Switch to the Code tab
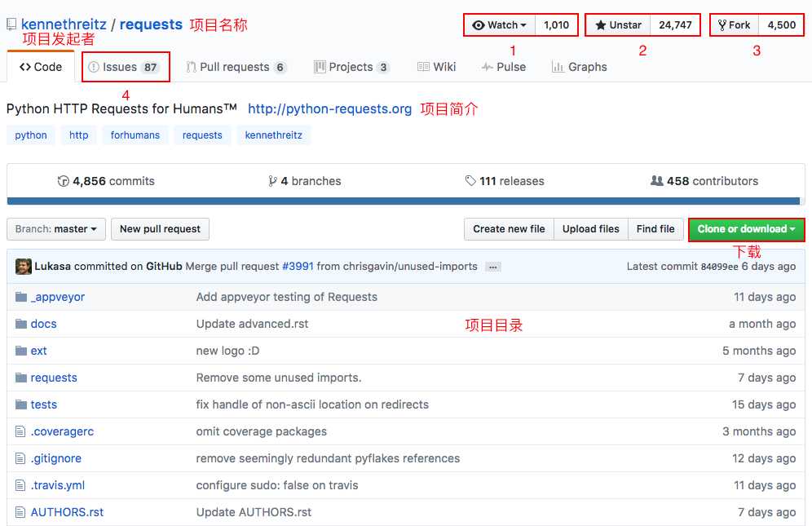This screenshot has width=812, height=526. click(41, 67)
